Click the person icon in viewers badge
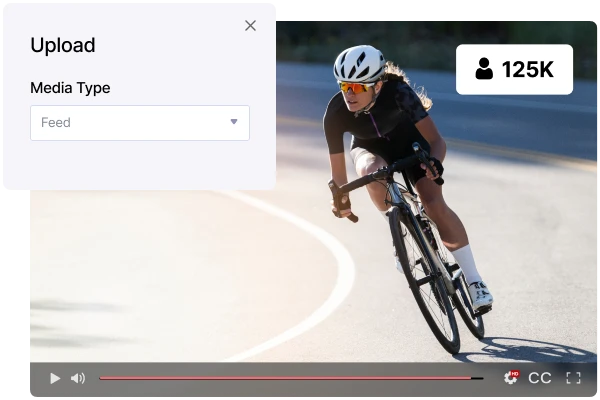The width and height of the screenshot is (600, 400). click(484, 69)
